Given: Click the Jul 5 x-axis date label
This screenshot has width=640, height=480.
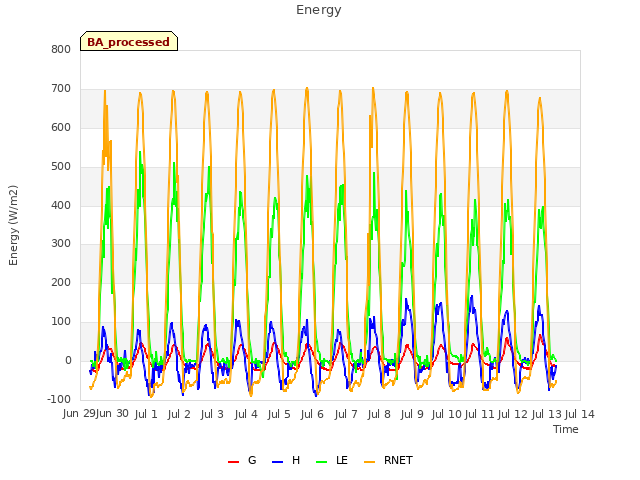Looking at the screenshot, I should pos(279,414).
